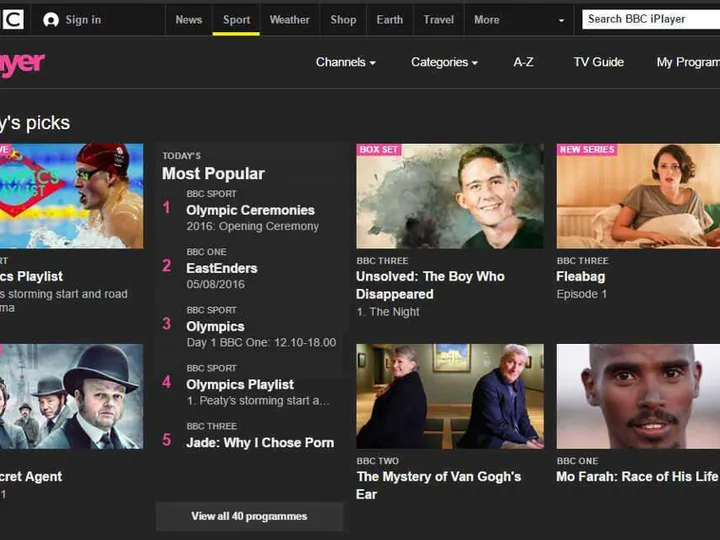
Task: Open Jade: Why I Chose Porn entry
Action: (x=260, y=443)
